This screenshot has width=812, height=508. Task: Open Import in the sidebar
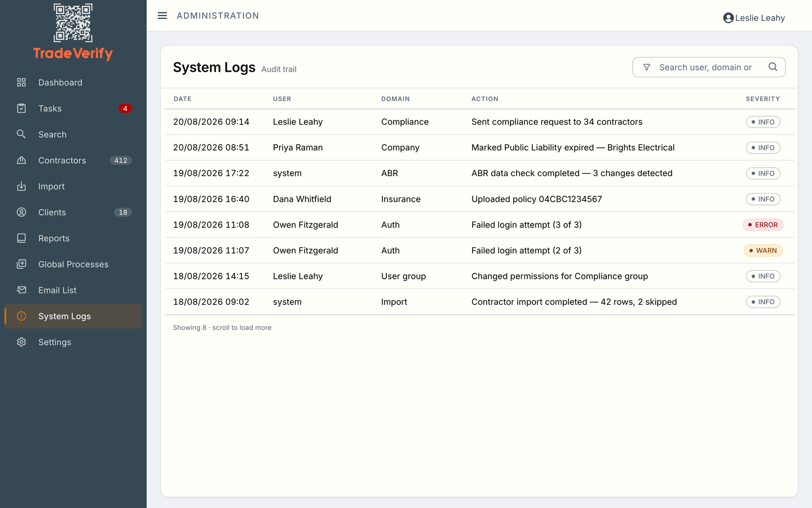pyautogui.click(x=73, y=186)
